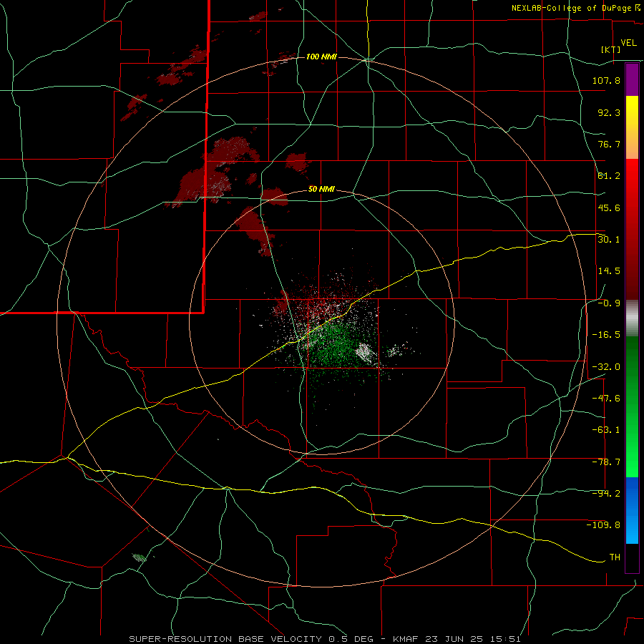644x644 pixels.
Task: Click the TH label on the legend
Action: 615,557
